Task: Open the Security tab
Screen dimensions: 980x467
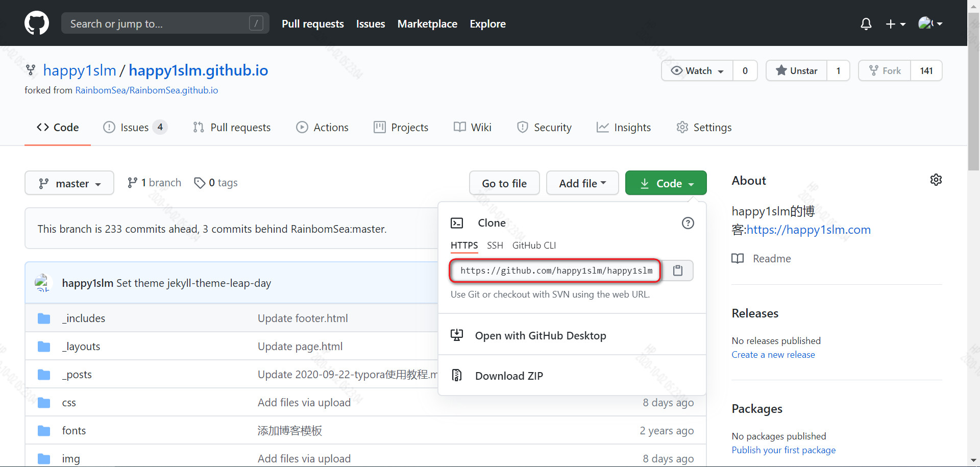Action: (x=544, y=127)
